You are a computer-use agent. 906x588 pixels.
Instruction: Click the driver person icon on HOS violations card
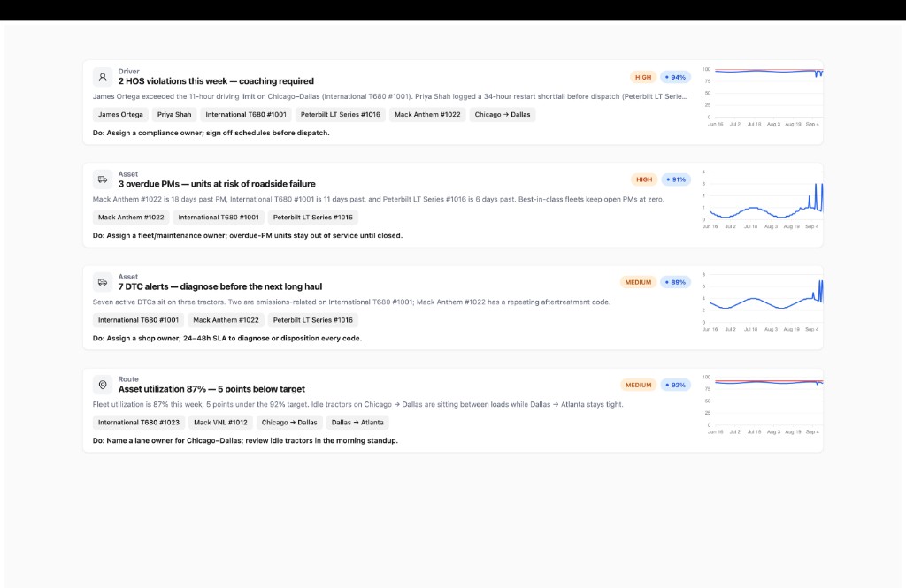point(103,77)
